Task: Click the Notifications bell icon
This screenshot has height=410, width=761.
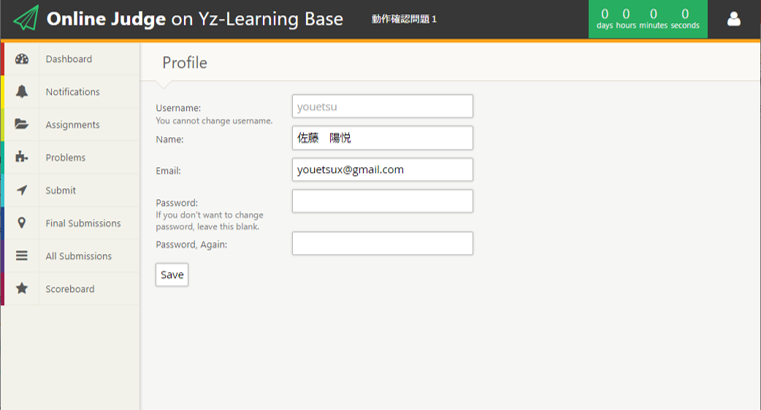Action: pos(22,92)
